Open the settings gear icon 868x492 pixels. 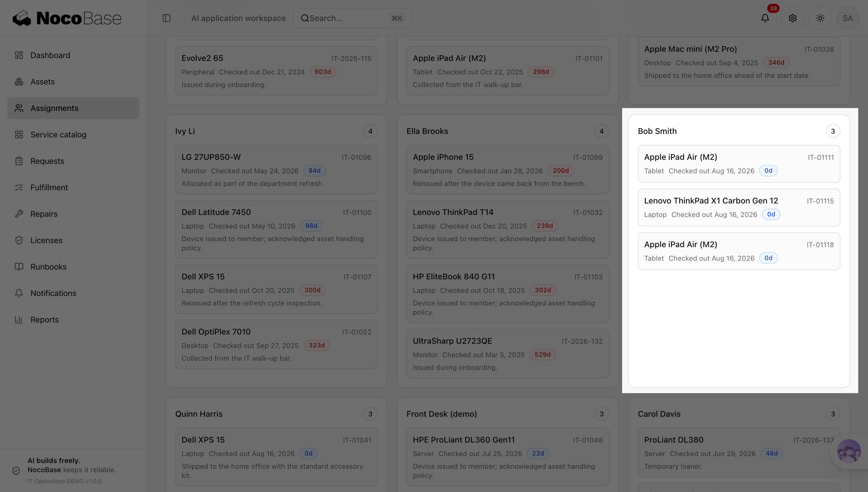click(x=793, y=18)
